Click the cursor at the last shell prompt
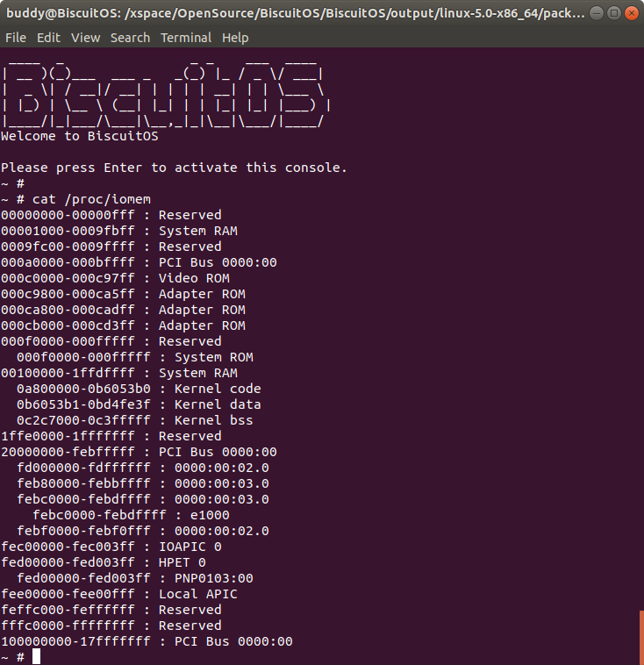This screenshot has width=644, height=665. click(x=37, y=657)
